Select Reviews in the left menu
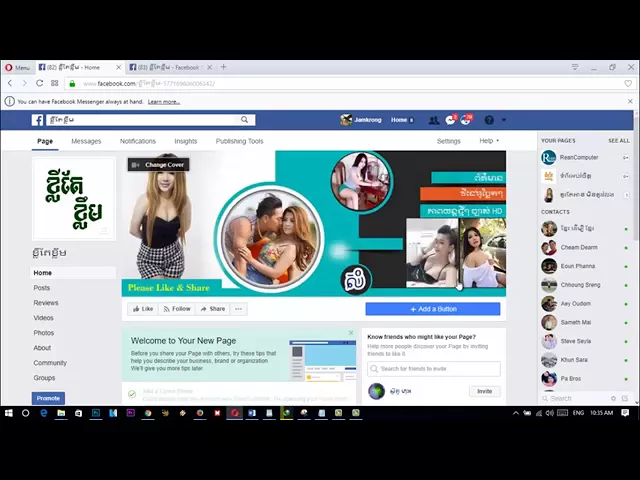Image resolution: width=640 pixels, height=480 pixels. point(46,303)
